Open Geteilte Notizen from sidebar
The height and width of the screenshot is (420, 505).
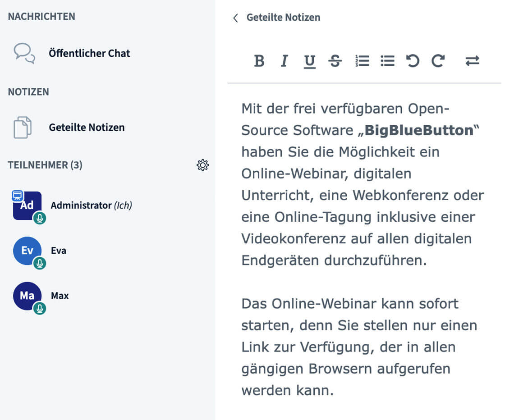point(87,128)
